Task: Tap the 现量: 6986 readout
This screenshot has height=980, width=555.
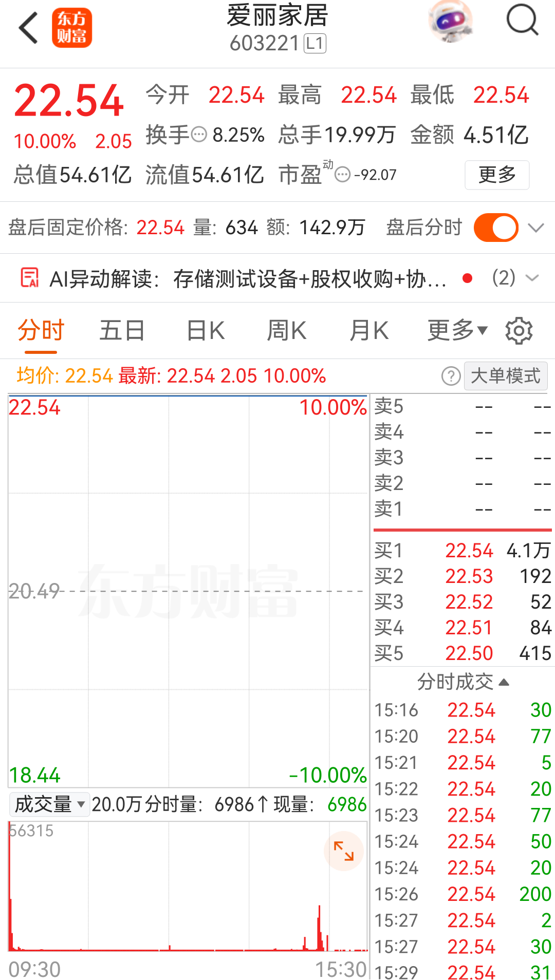Action: [x=320, y=804]
